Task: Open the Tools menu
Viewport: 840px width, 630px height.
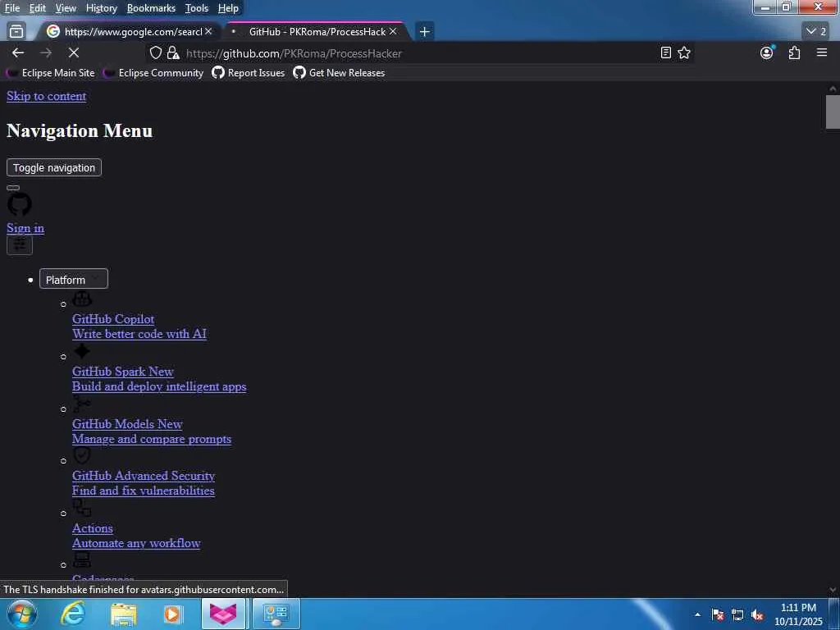Action: tap(197, 8)
